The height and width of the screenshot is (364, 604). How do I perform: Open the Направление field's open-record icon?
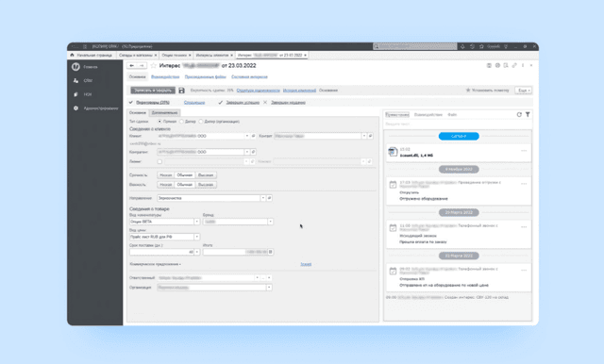coord(269,198)
